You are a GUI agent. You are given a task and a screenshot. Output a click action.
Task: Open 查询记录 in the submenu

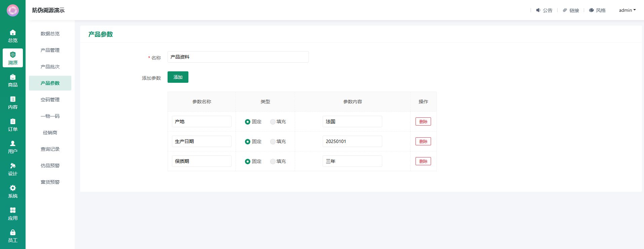click(x=50, y=149)
